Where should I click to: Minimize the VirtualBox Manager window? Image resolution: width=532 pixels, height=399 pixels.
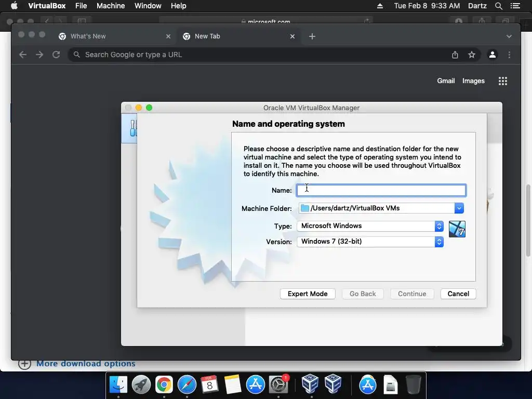coord(138,108)
